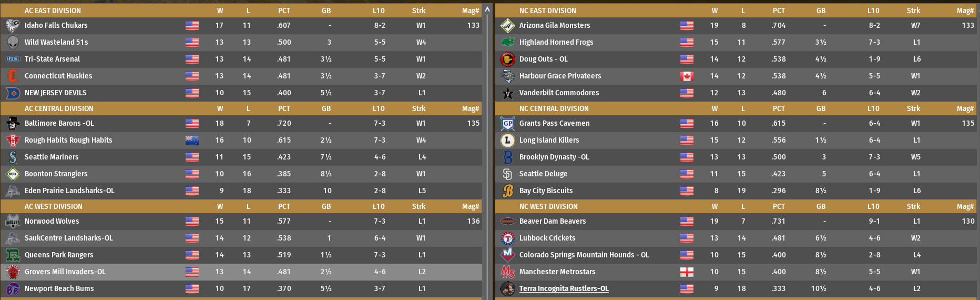Sort AC East Division by PCT column

284,11
